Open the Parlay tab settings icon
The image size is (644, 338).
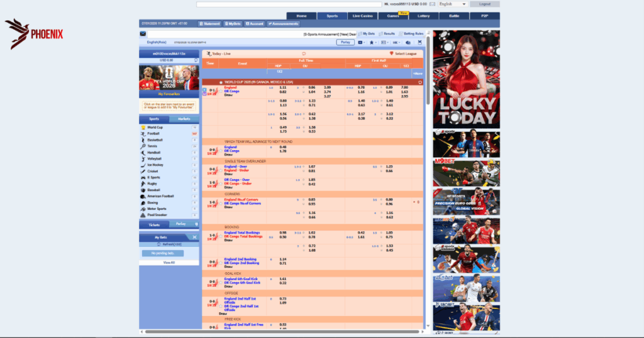pyautogui.click(x=196, y=224)
